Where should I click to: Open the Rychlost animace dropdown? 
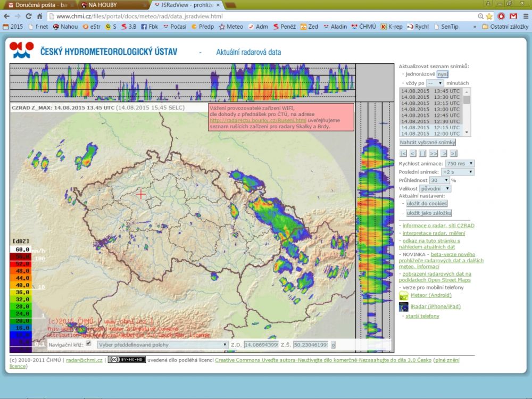[x=460, y=163]
